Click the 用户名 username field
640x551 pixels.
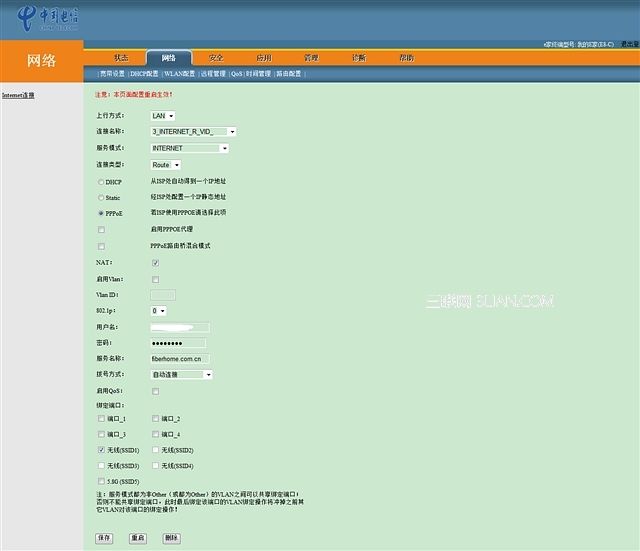pos(180,327)
